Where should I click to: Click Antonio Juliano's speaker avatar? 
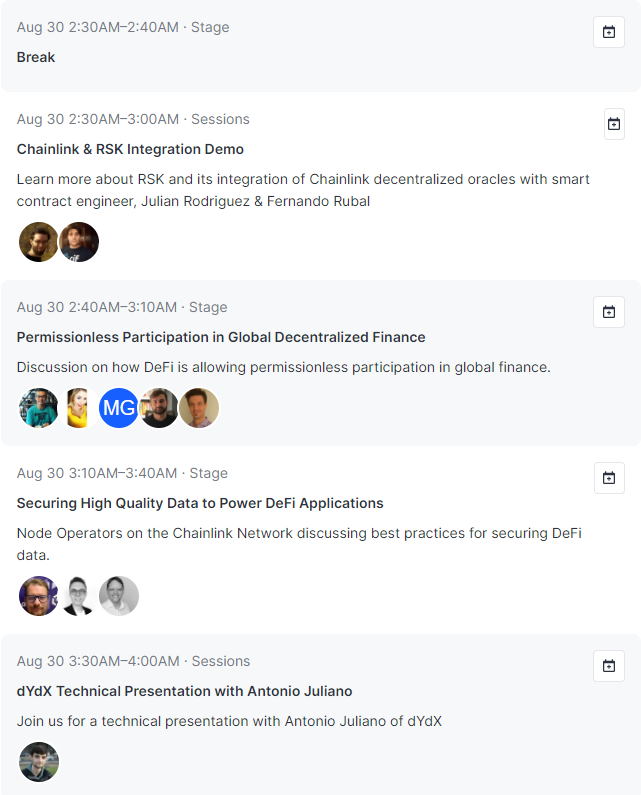[x=39, y=762]
